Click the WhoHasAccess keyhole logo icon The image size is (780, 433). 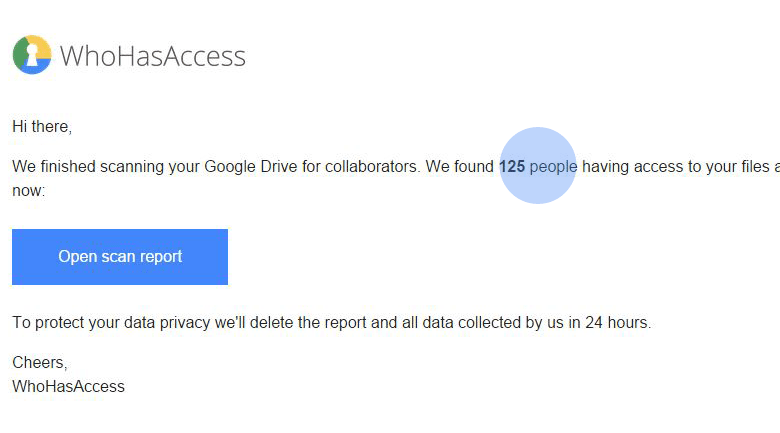tap(32, 55)
